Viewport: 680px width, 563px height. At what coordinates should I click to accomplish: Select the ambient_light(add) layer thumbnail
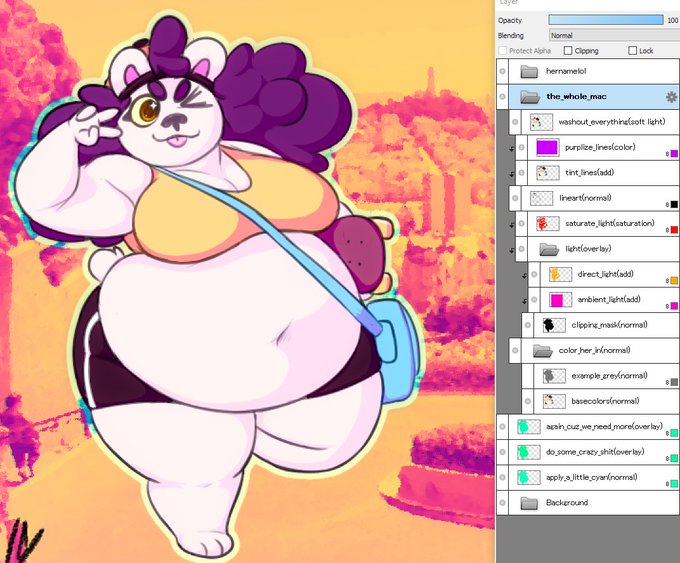point(560,300)
